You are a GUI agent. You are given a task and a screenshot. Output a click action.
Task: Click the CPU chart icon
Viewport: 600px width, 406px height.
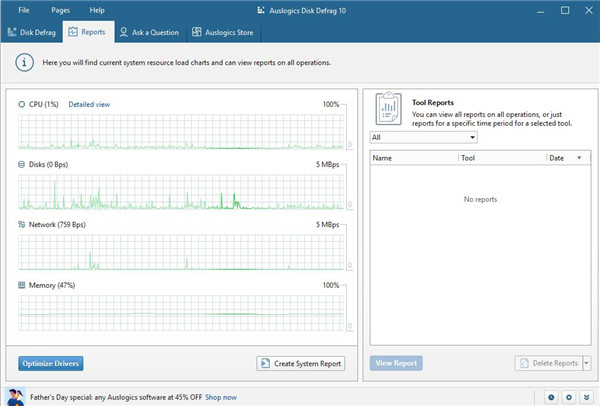click(x=22, y=104)
